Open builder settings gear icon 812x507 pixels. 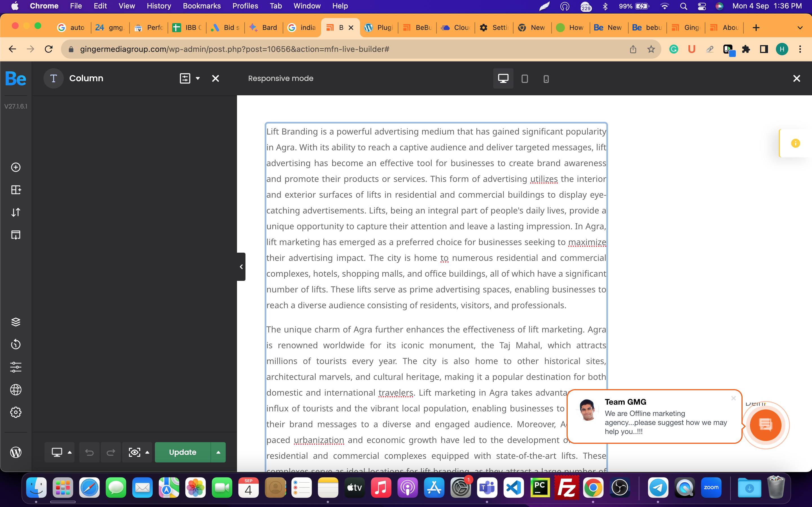16,412
